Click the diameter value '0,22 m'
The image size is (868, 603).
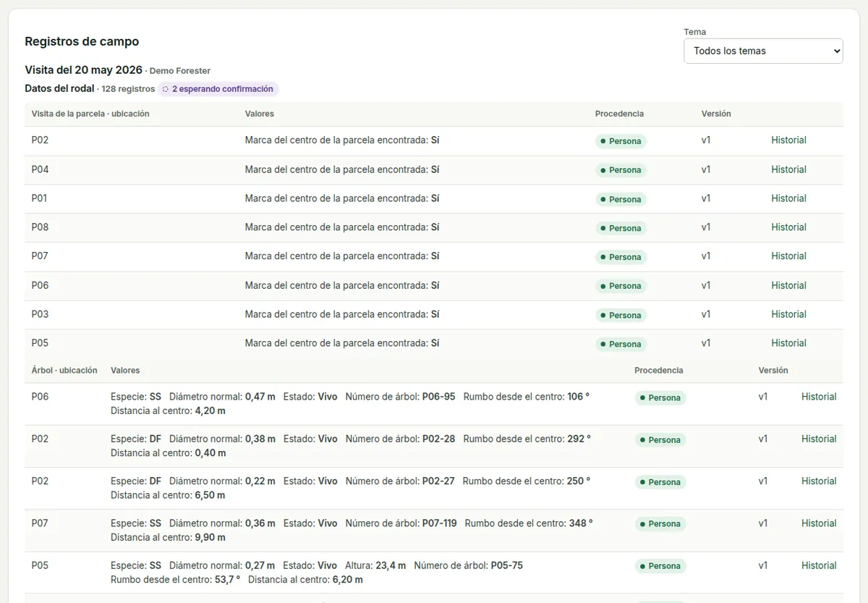(x=260, y=481)
